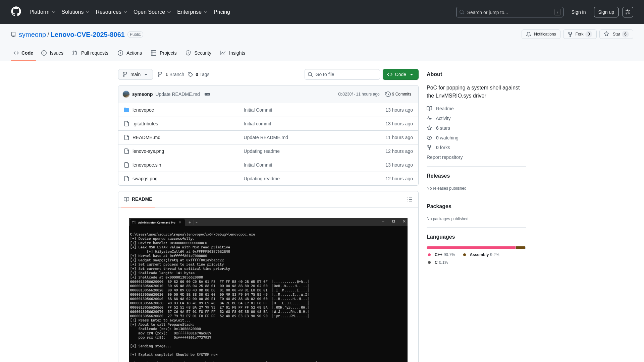Image resolution: width=644 pixels, height=362 pixels.
Task: Open the Insights graph icon
Action: point(223,53)
